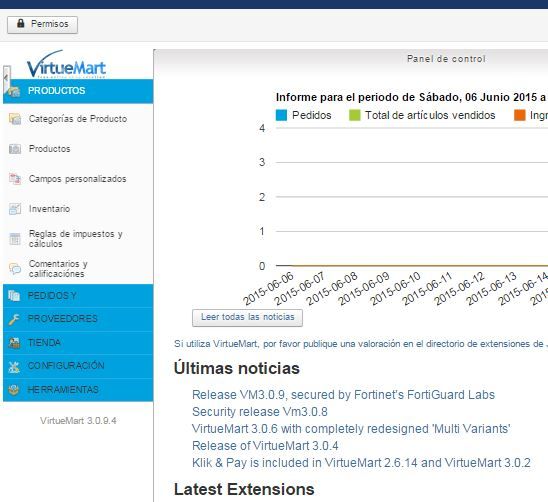Open Security release Vm3.0.8 news
548x502 pixels.
coord(260,412)
